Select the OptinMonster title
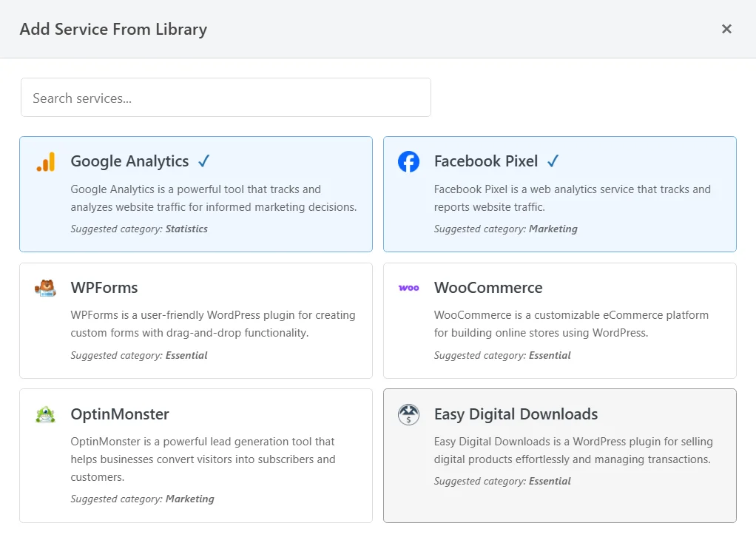The height and width of the screenshot is (543, 756). tap(120, 414)
